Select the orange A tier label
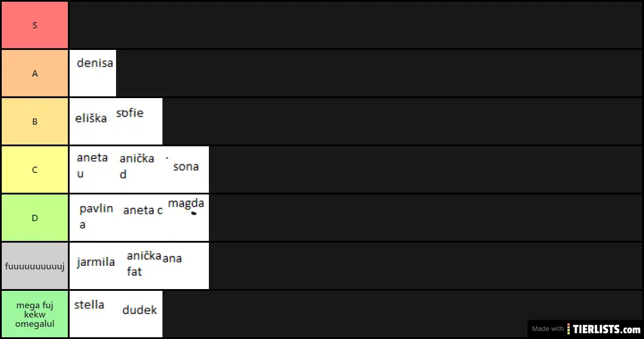Screen dimensions: 644x339 [x=35, y=73]
